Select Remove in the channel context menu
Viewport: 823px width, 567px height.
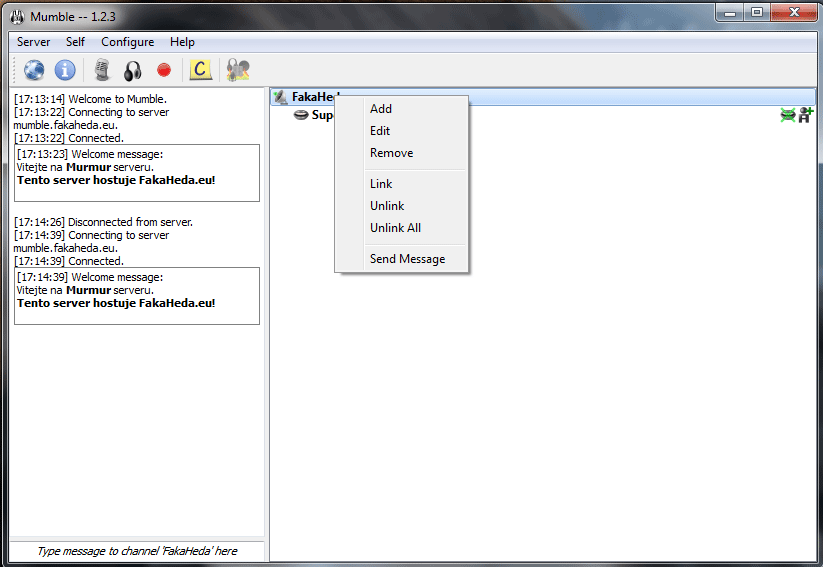[x=402, y=153]
